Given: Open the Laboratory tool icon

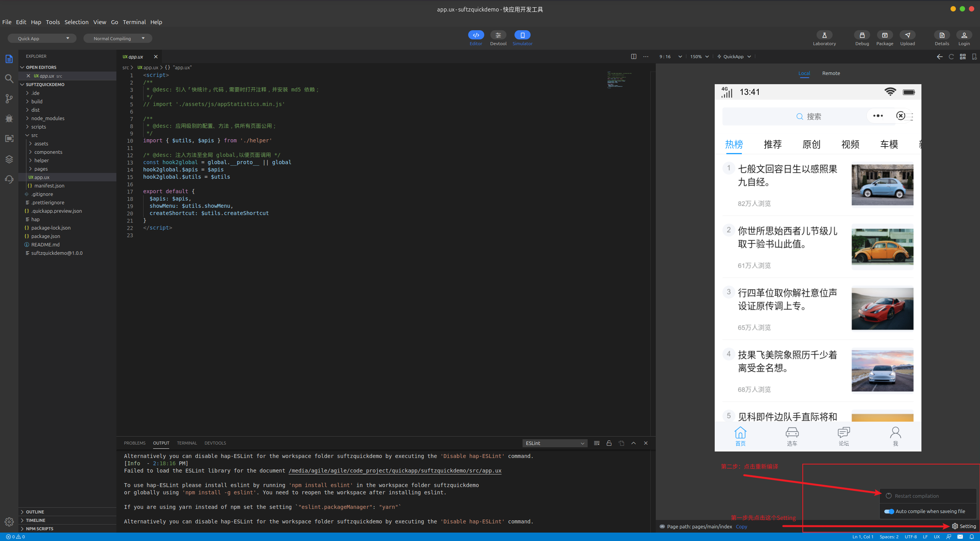Looking at the screenshot, I should click(x=824, y=35).
